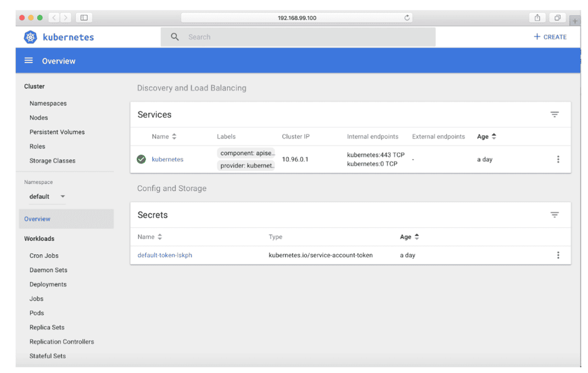Click the CREATE button
588x373 pixels.
550,37
